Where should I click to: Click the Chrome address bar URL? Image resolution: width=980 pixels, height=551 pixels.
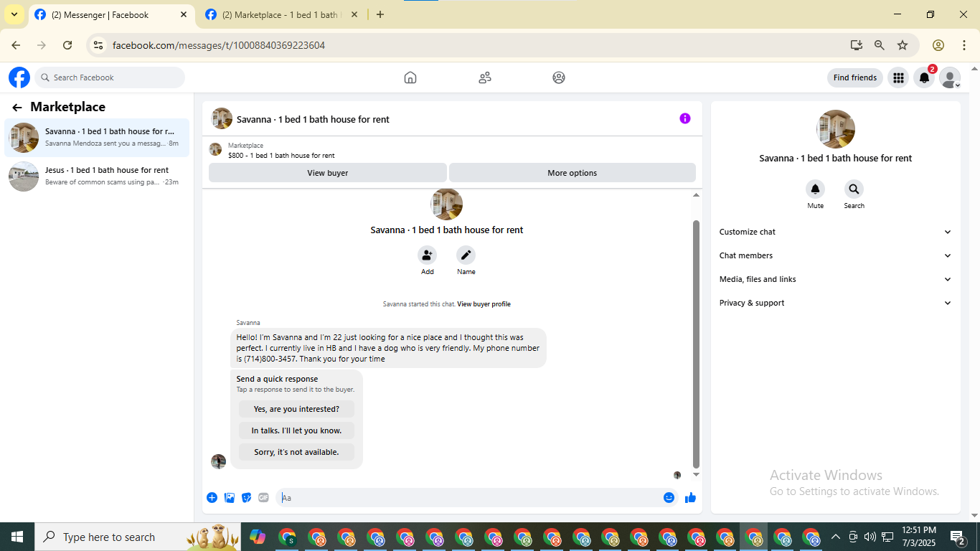click(219, 45)
